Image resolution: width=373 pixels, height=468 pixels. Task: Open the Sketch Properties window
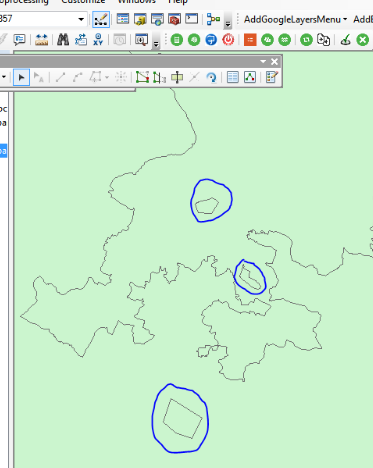point(250,77)
